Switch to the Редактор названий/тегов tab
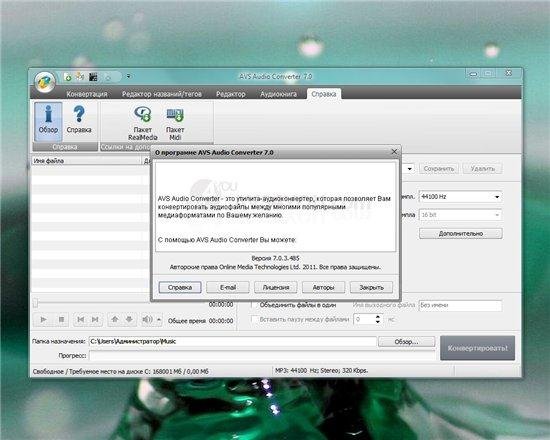The width and height of the screenshot is (550, 440). click(x=162, y=94)
